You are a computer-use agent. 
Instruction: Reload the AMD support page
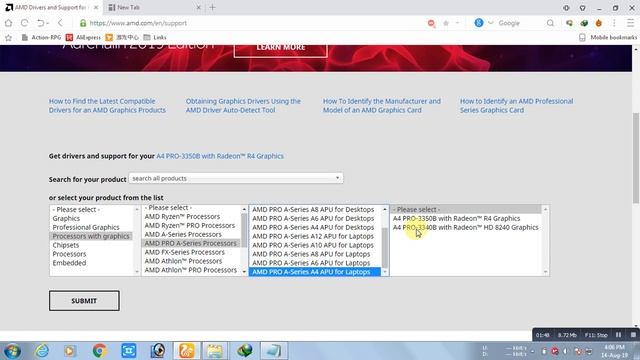pos(24,23)
